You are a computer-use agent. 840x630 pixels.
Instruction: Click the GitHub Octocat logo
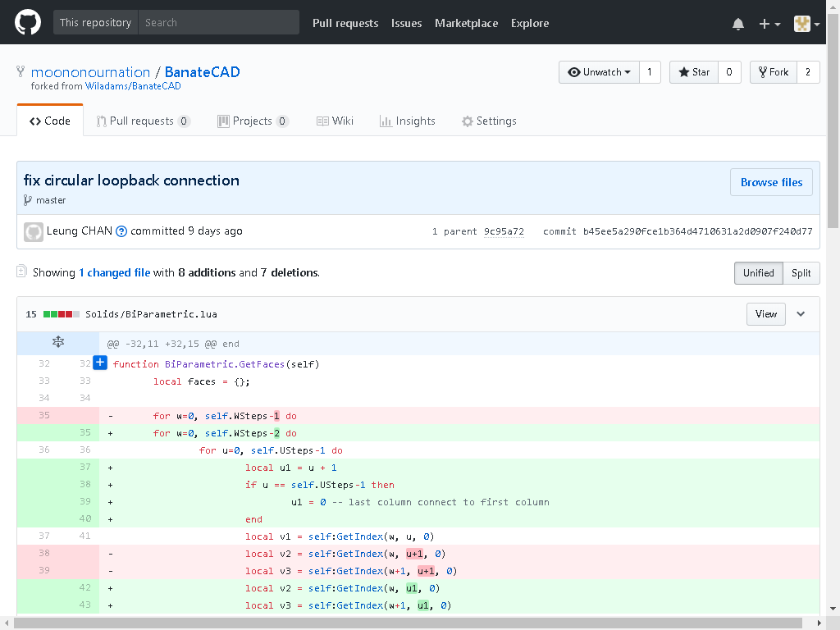point(28,23)
